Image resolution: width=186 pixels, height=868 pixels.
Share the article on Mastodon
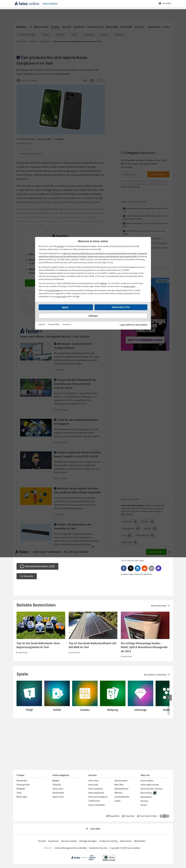[x=158, y=568]
